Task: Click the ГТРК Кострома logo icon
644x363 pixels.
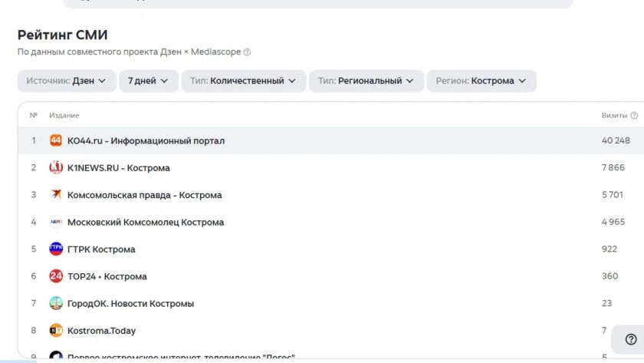Action: tap(56, 249)
